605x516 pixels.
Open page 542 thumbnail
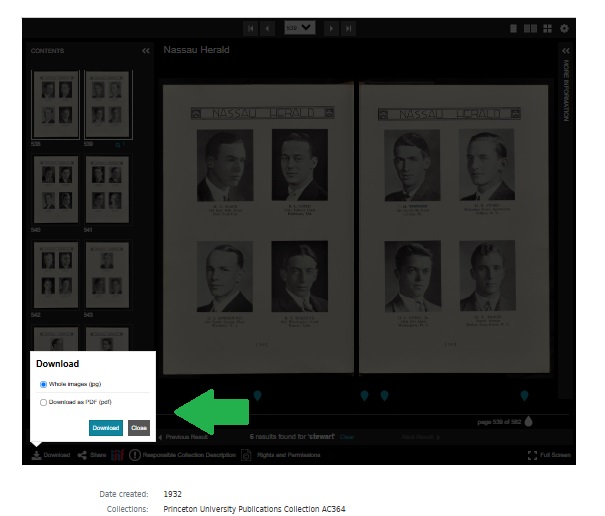pyautogui.click(x=56, y=275)
